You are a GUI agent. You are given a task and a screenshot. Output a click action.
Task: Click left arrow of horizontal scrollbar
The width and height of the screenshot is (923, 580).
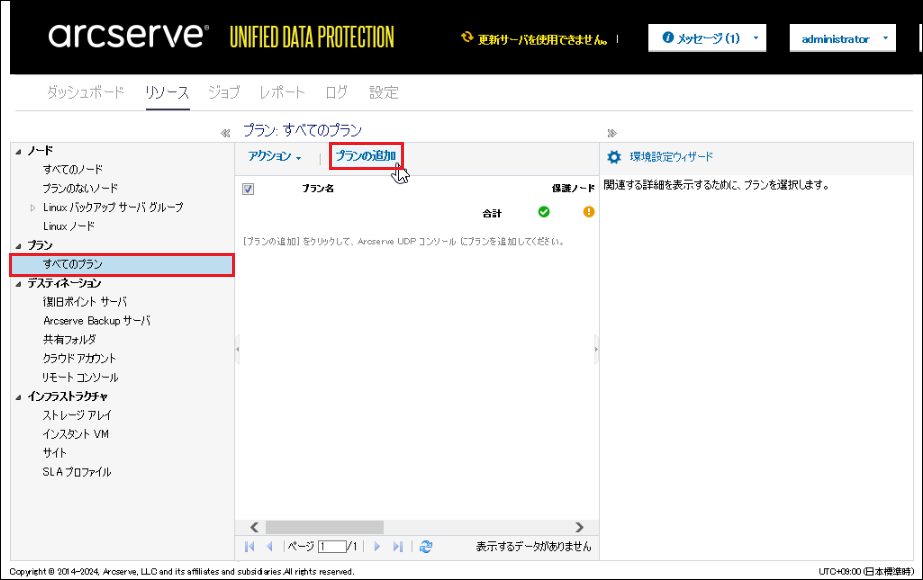coord(254,527)
